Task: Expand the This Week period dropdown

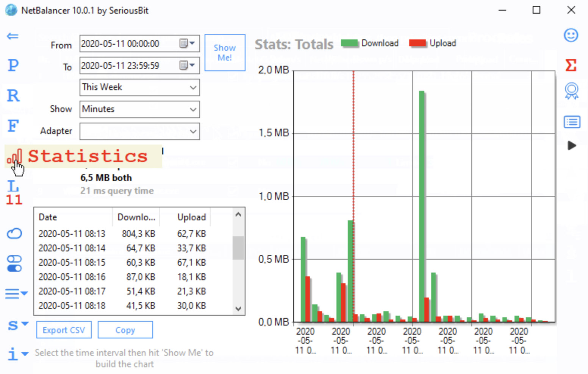Action: coord(139,87)
